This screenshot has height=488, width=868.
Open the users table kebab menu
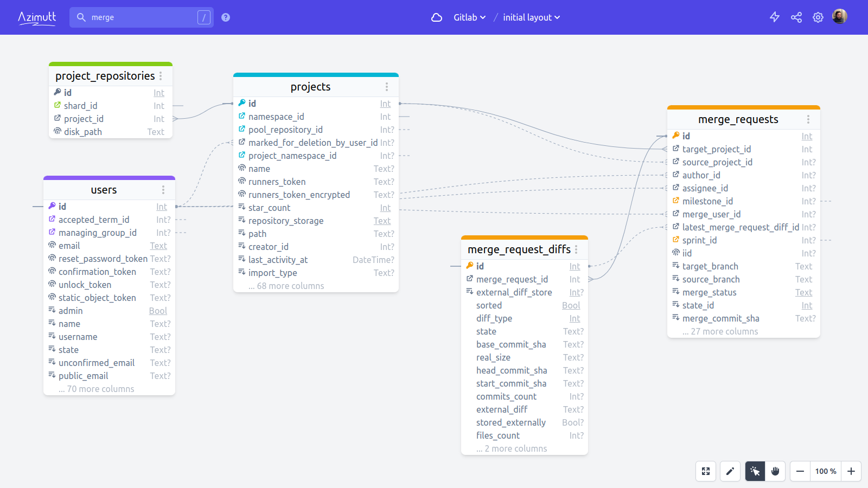(x=163, y=190)
